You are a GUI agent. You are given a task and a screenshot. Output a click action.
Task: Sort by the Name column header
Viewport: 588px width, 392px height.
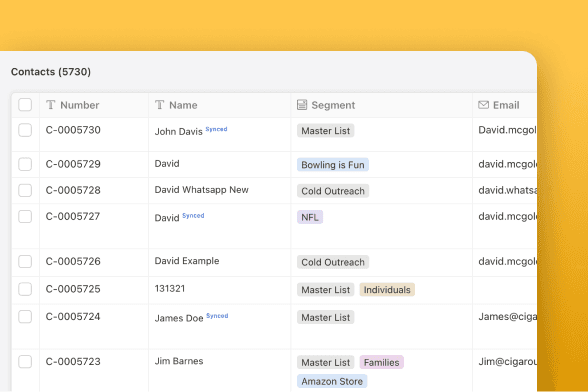point(183,105)
